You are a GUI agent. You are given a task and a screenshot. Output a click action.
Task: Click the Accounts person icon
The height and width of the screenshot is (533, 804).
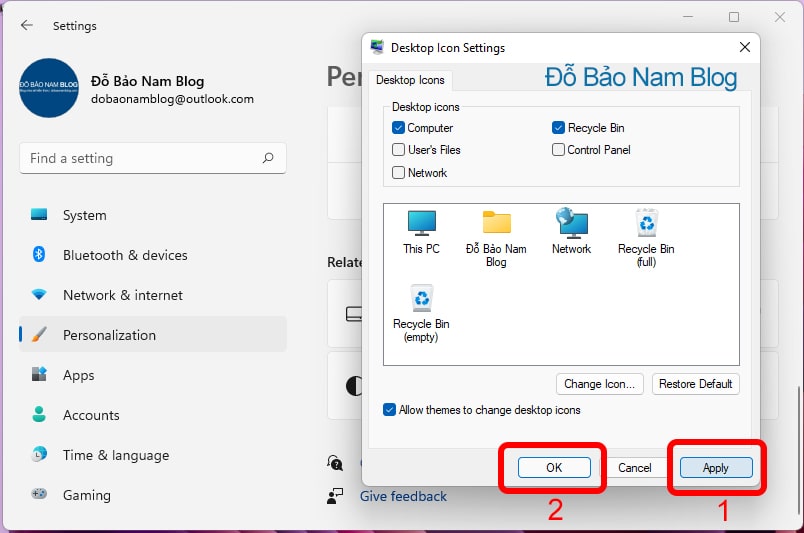[39, 414]
